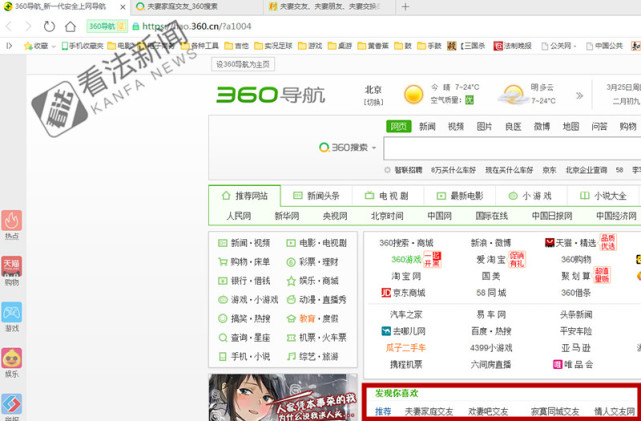
Task: Click the 夫妻家庭交友 recommendation link
Action: point(429,412)
